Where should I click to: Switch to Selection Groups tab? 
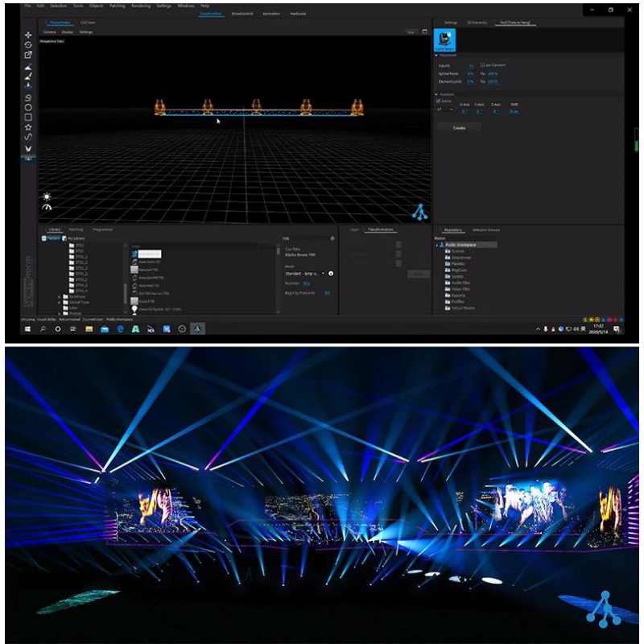click(486, 230)
